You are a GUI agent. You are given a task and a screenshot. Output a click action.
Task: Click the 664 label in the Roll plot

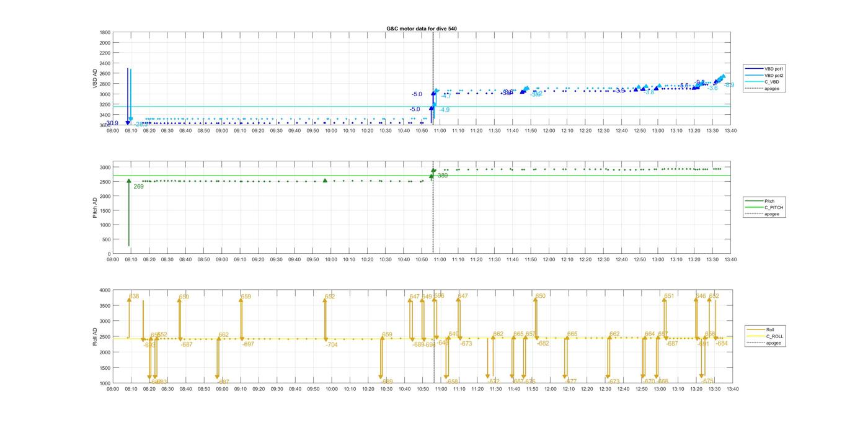pyautogui.click(x=650, y=334)
